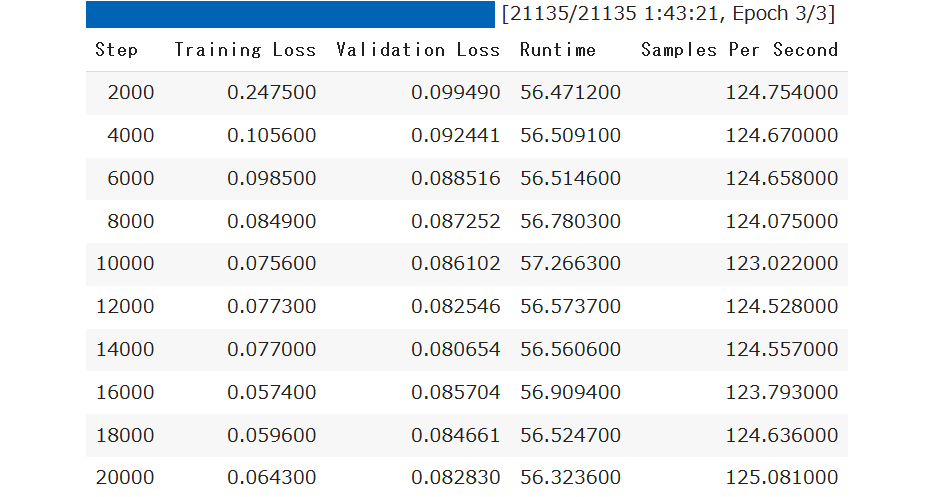Click the 'Step' column header
Screen dimensions: 950x497
[x=116, y=50]
